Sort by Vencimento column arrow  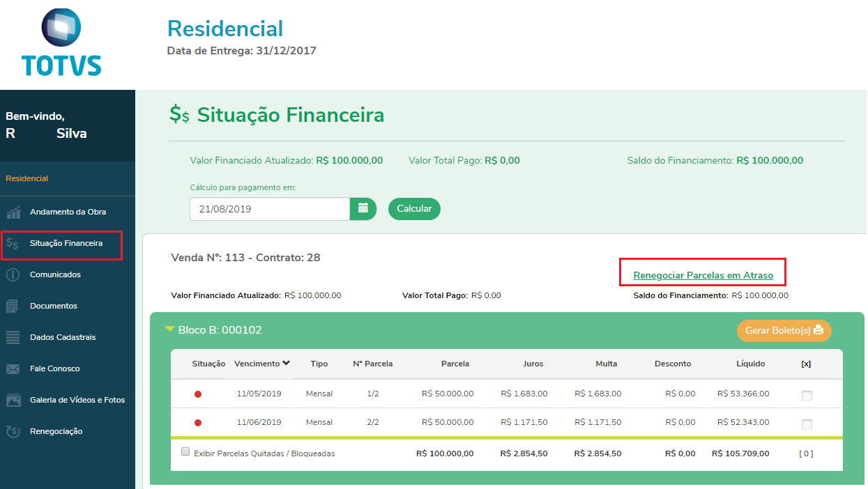[287, 363]
